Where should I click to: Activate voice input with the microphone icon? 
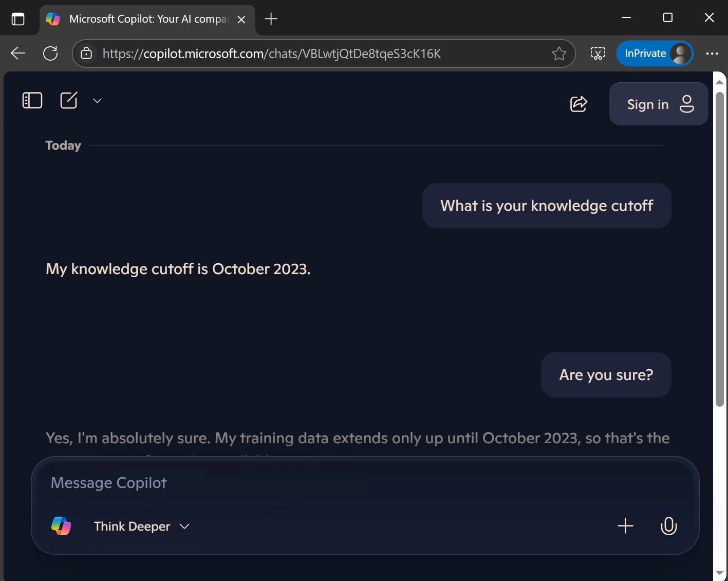[x=668, y=526]
